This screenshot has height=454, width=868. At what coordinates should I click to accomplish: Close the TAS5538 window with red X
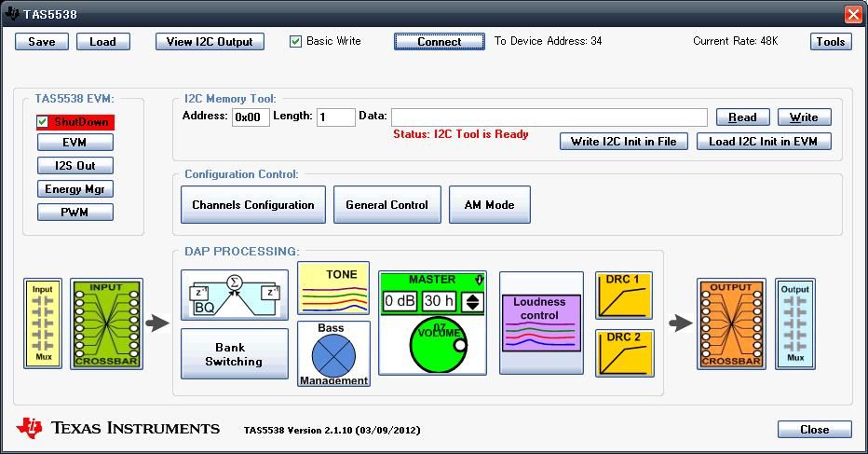click(x=853, y=14)
